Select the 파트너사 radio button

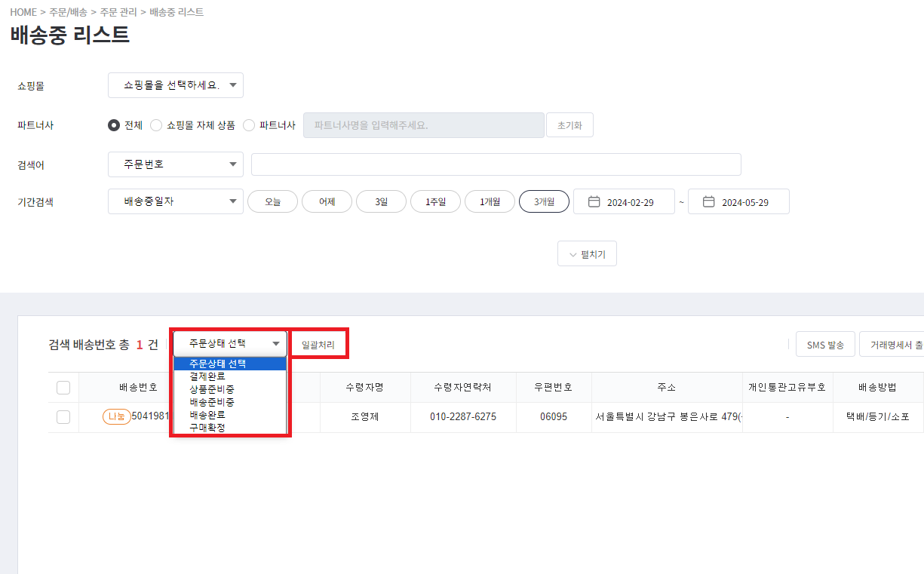tap(250, 125)
